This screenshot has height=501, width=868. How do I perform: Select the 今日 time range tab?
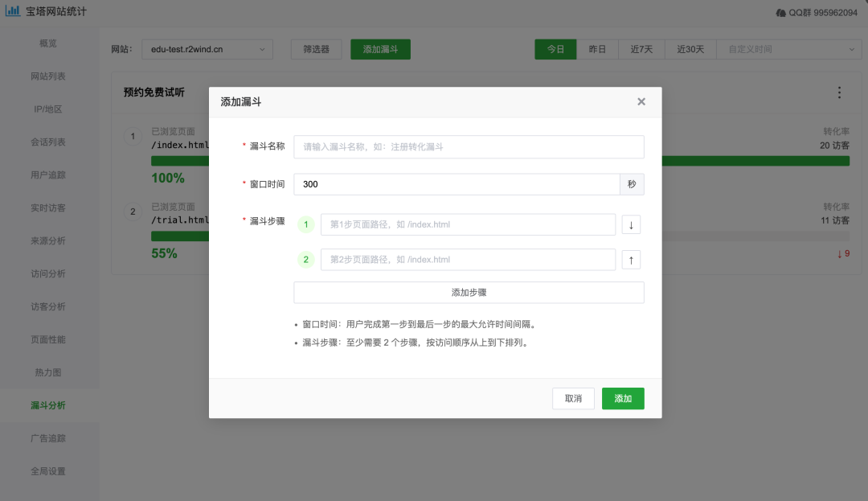555,49
